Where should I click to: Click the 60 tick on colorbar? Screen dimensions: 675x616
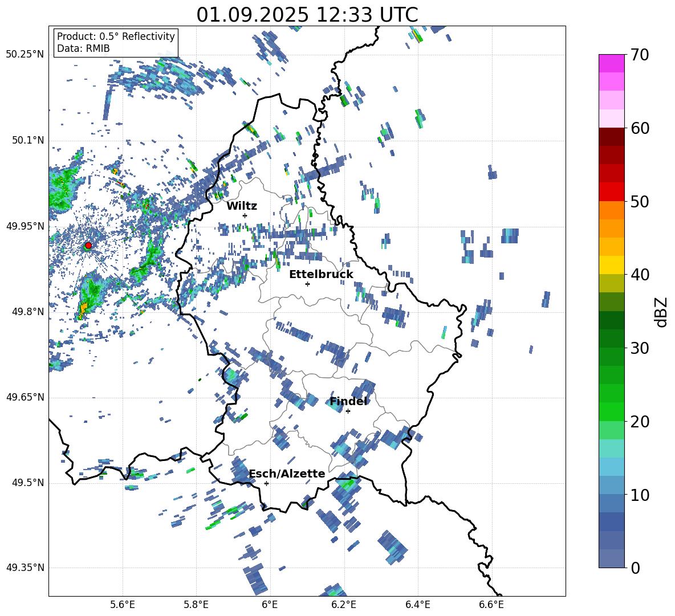point(640,128)
